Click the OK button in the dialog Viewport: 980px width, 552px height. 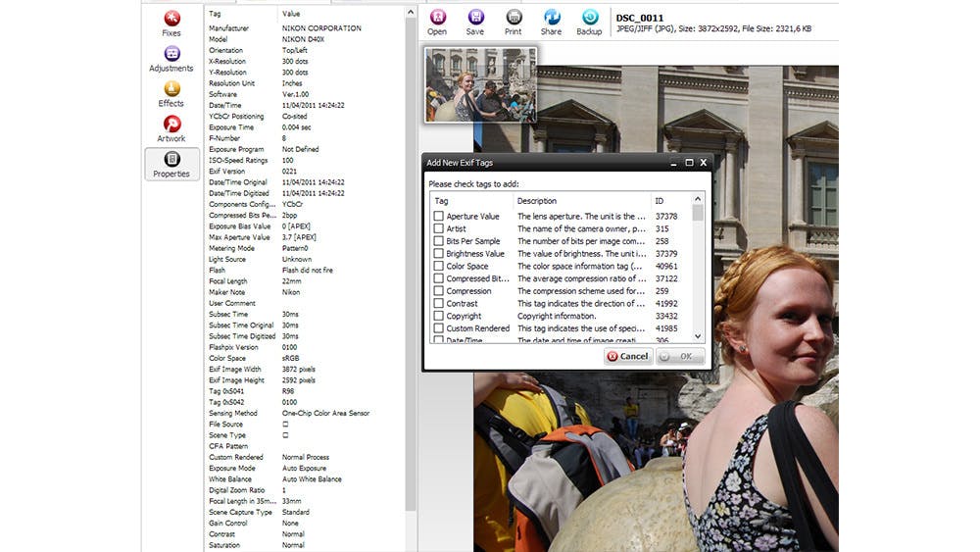680,356
